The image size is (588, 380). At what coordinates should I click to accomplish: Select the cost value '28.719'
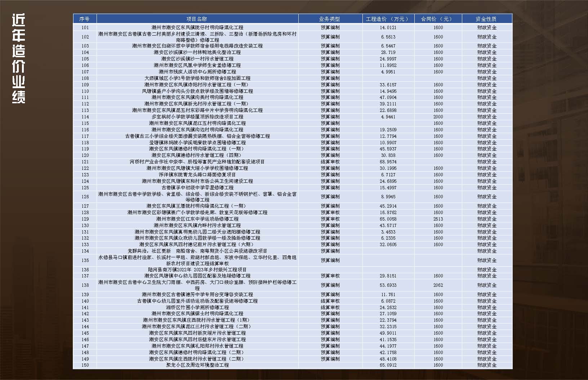388,52
